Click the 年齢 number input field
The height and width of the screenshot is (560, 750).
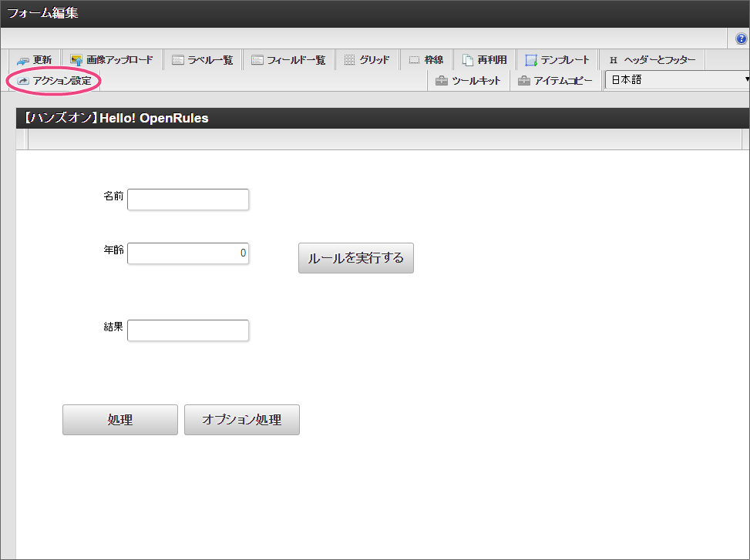(x=188, y=253)
